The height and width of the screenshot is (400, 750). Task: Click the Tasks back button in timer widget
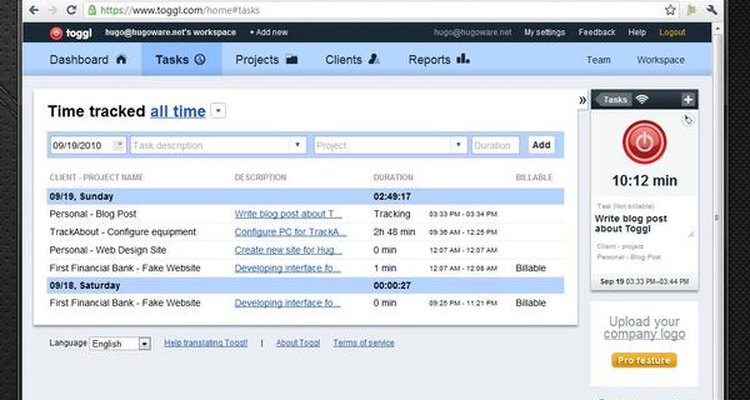point(615,100)
